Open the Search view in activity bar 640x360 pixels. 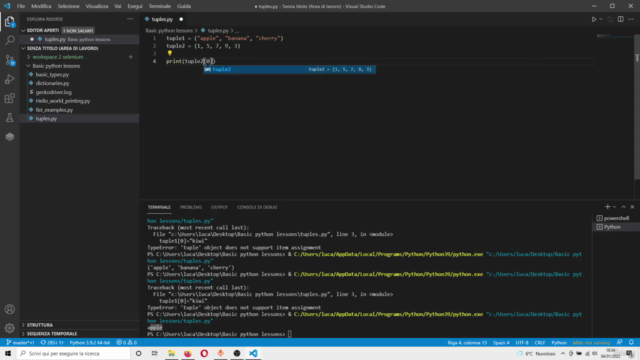pyautogui.click(x=9, y=40)
